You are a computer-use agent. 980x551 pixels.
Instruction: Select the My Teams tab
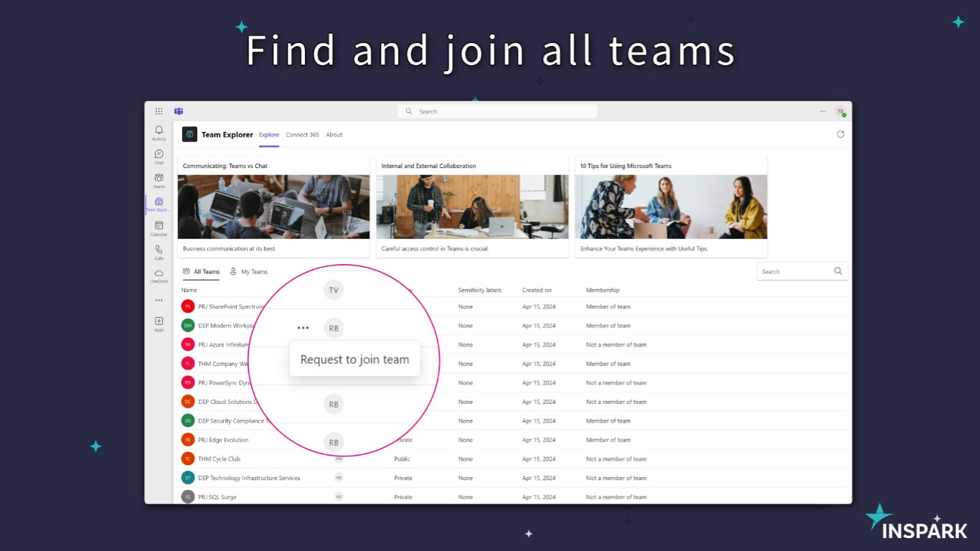pyautogui.click(x=248, y=272)
